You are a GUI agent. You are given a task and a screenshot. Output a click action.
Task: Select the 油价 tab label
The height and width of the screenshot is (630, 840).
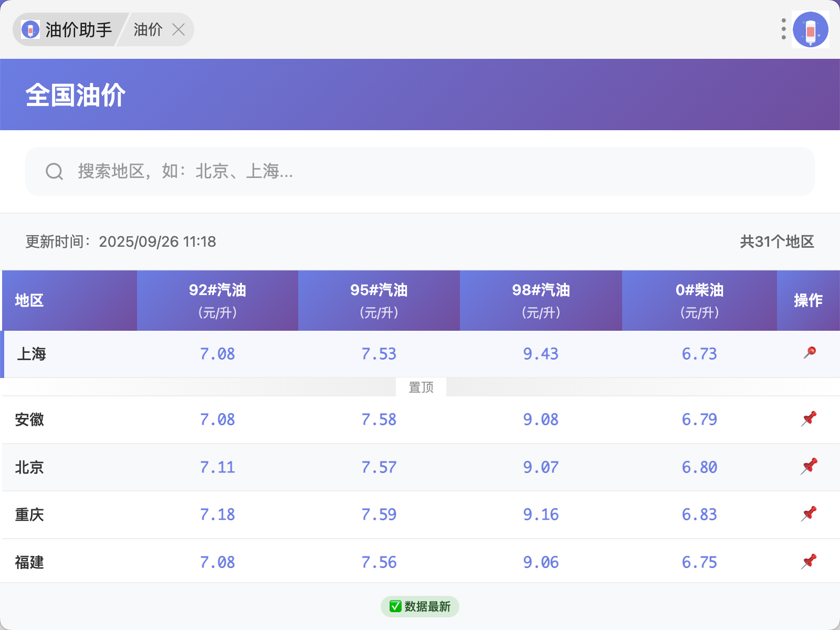click(x=148, y=29)
